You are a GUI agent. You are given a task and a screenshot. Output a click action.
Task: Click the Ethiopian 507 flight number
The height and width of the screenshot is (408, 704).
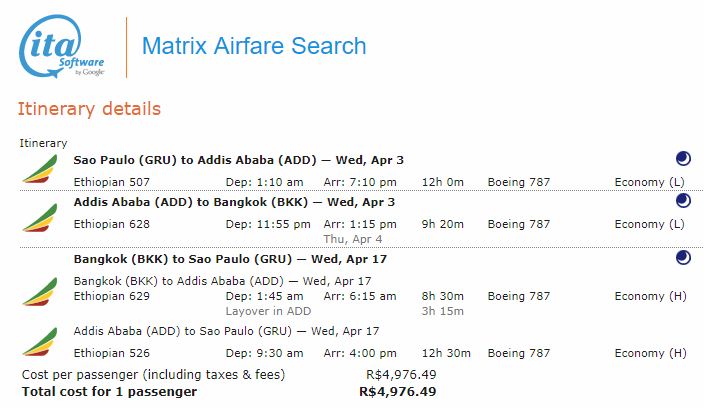pyautogui.click(x=111, y=182)
